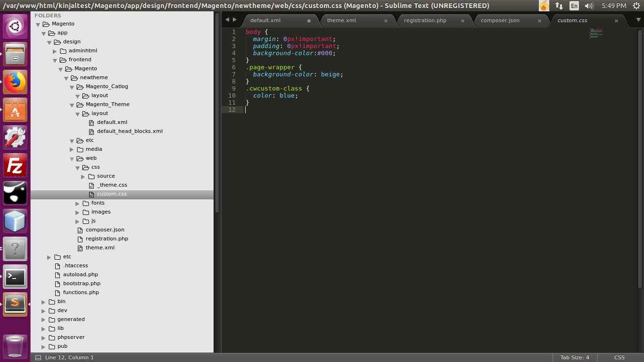
Task: Open the network connections indicator
Action: (x=559, y=6)
